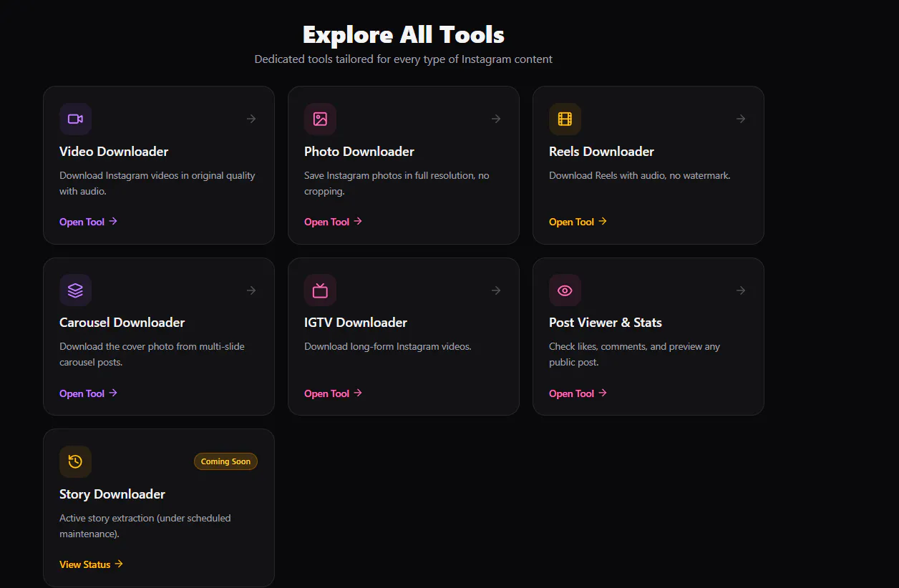Click the Story Downloader title
The width and height of the screenshot is (899, 588).
(x=112, y=494)
